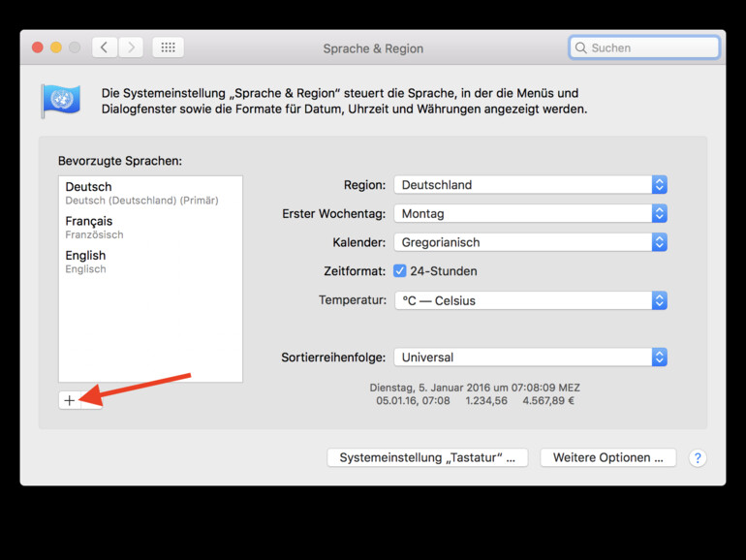The height and width of the screenshot is (560, 746).
Task: Open help with the question mark button
Action: click(698, 458)
